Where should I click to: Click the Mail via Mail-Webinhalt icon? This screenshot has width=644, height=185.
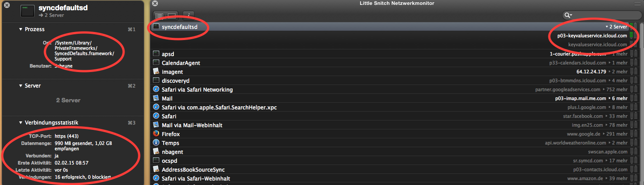click(x=156, y=125)
